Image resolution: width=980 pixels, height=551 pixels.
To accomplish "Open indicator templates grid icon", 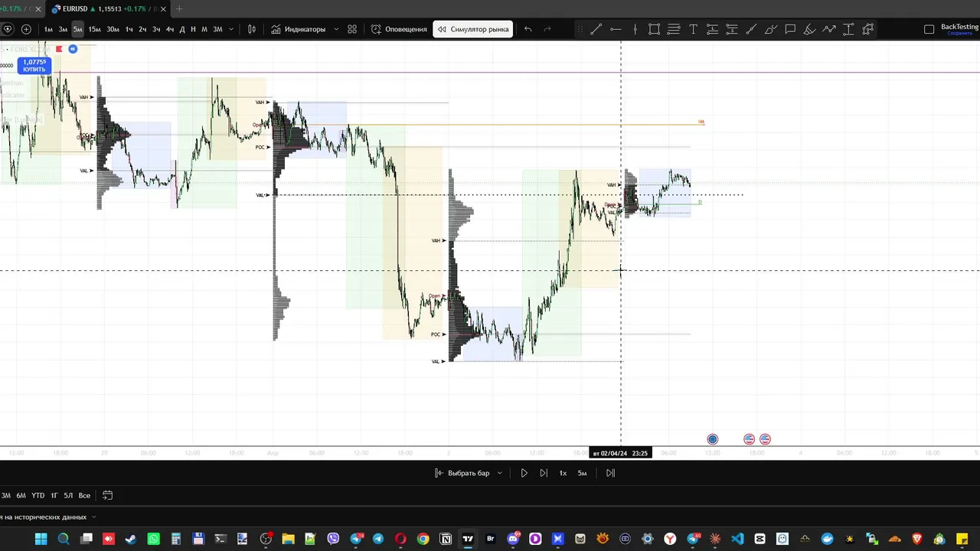I will pyautogui.click(x=352, y=29).
